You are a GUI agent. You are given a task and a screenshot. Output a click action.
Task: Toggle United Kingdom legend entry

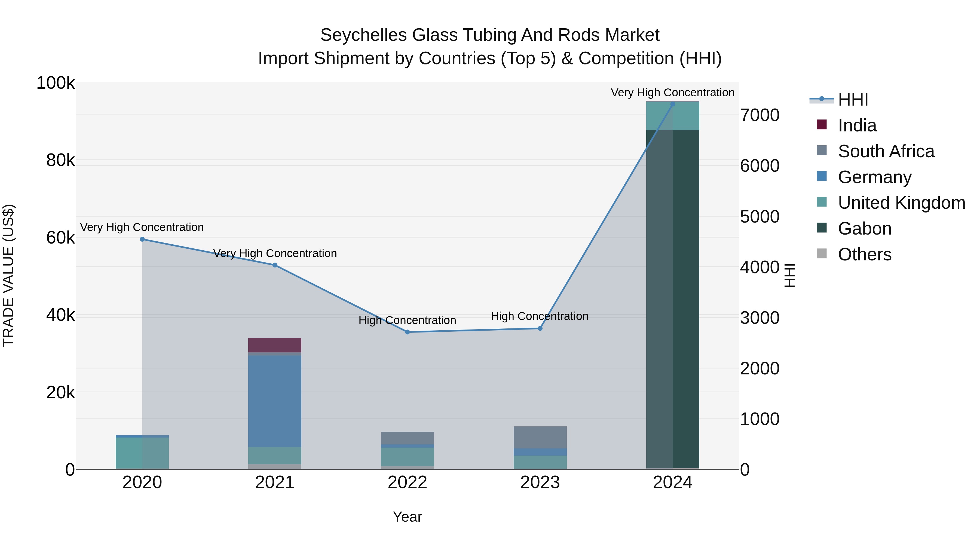891,203
